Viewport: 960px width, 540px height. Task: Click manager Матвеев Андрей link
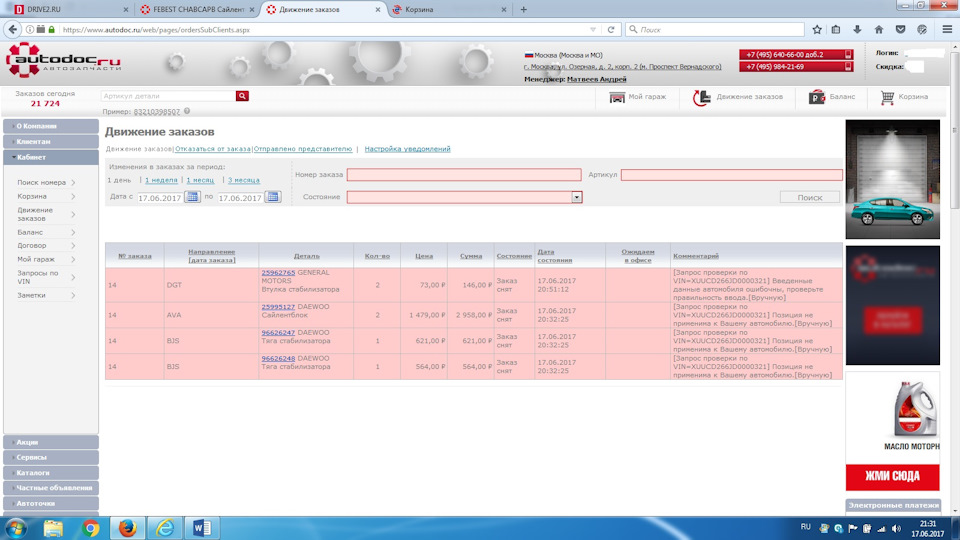tap(596, 79)
